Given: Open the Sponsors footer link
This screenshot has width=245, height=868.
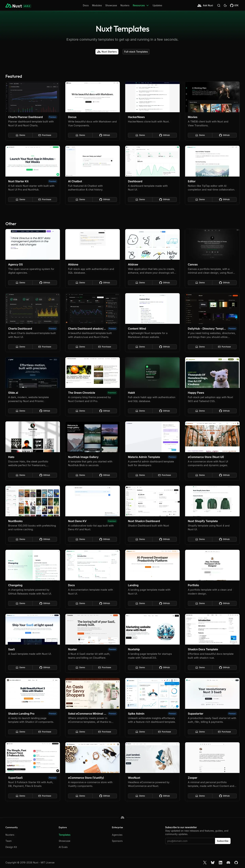Looking at the screenshot, I should (x=117, y=841).
